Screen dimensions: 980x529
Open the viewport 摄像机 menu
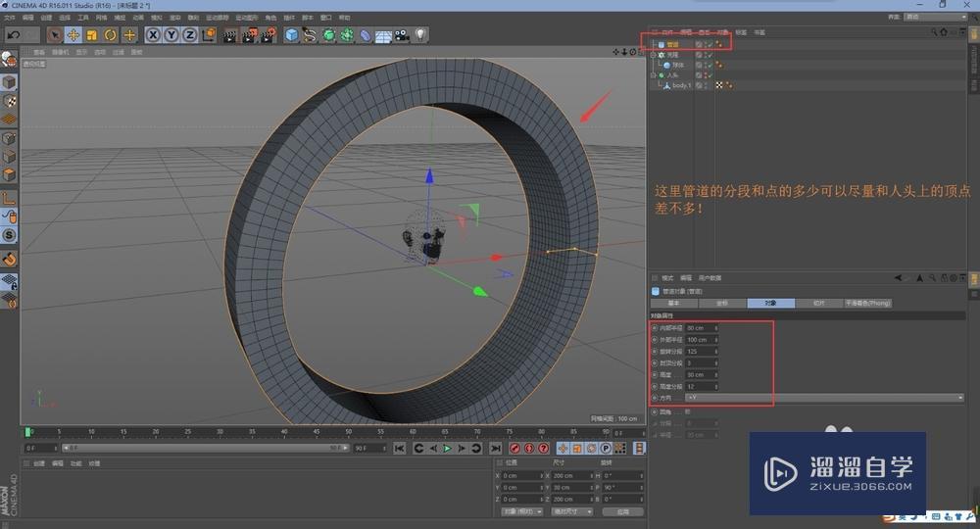point(61,53)
